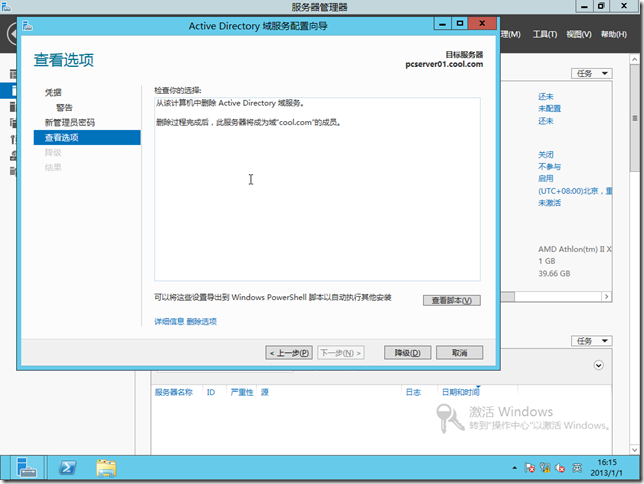Click inside the review selections text box

click(x=317, y=189)
